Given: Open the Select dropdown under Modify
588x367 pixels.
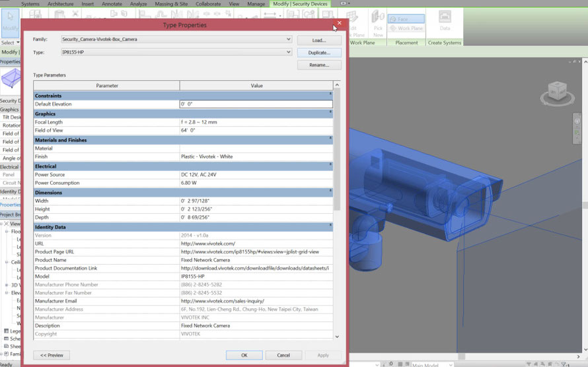Looking at the screenshot, I should click(10, 43).
